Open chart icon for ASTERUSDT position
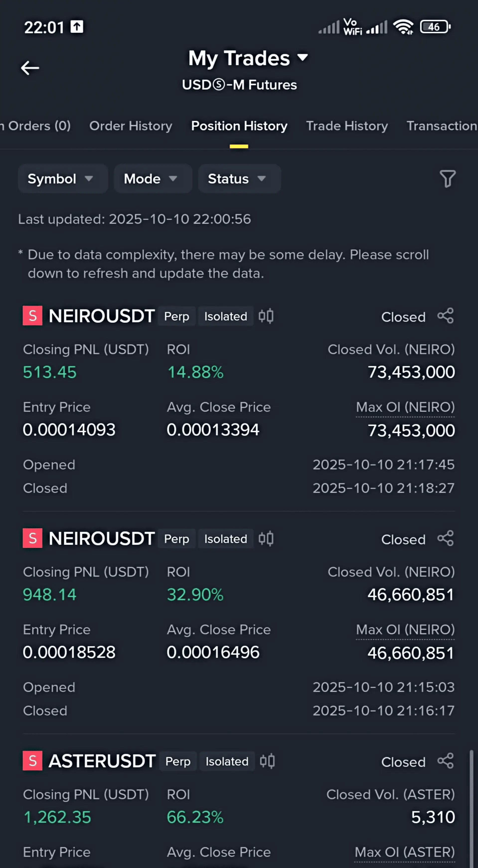 coord(267,761)
